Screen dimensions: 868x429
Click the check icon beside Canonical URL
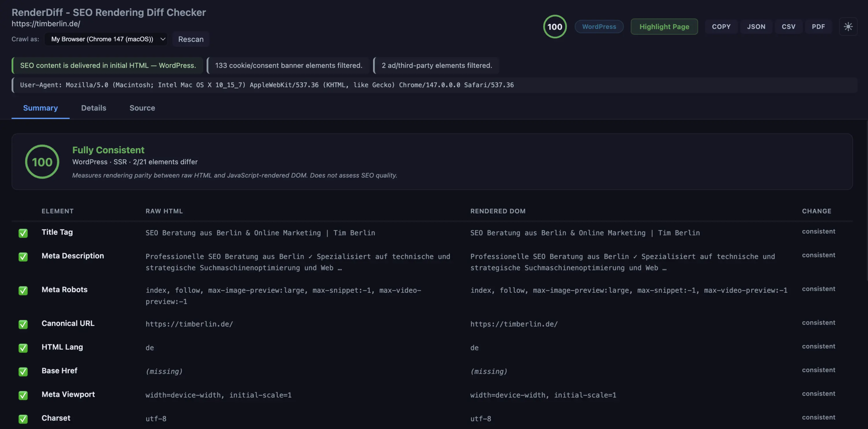point(23,324)
